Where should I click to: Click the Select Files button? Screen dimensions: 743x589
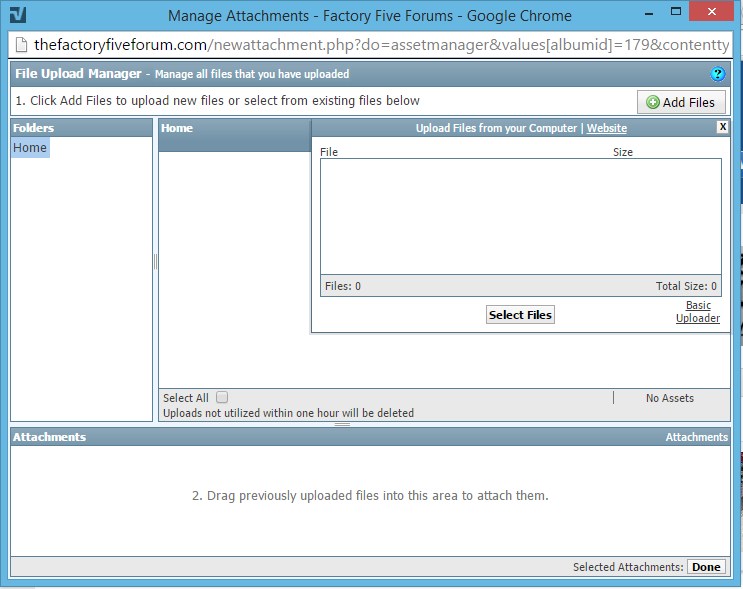click(520, 315)
